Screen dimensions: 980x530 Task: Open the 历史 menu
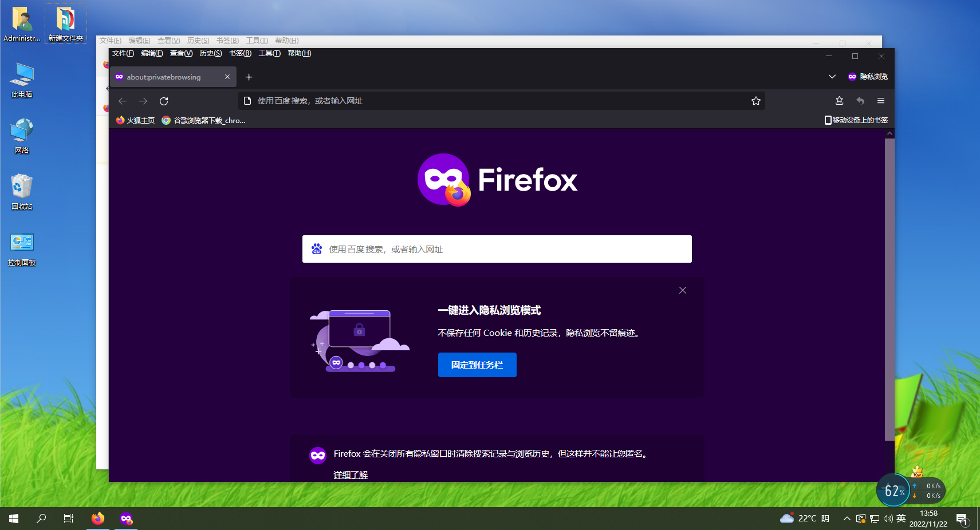pos(210,53)
